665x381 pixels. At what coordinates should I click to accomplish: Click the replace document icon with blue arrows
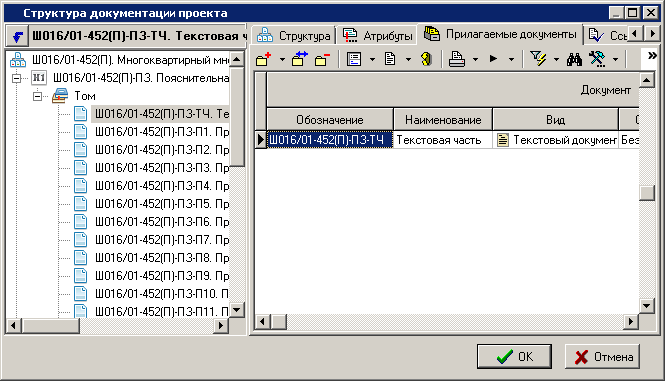click(300, 59)
